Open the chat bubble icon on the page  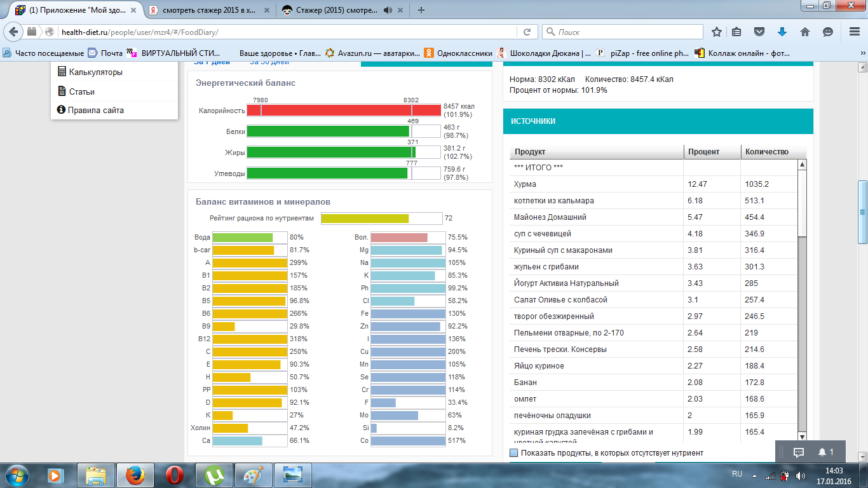(x=799, y=452)
